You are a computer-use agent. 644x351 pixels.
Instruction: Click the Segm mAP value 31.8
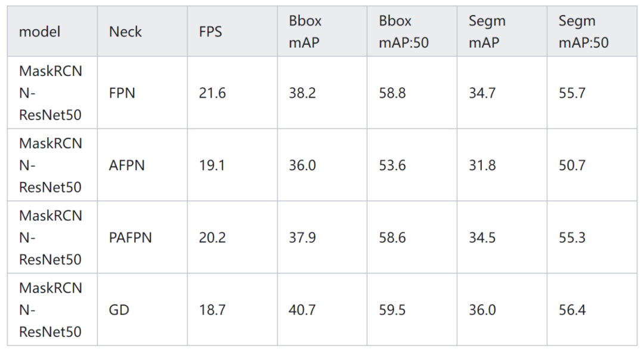pos(482,165)
